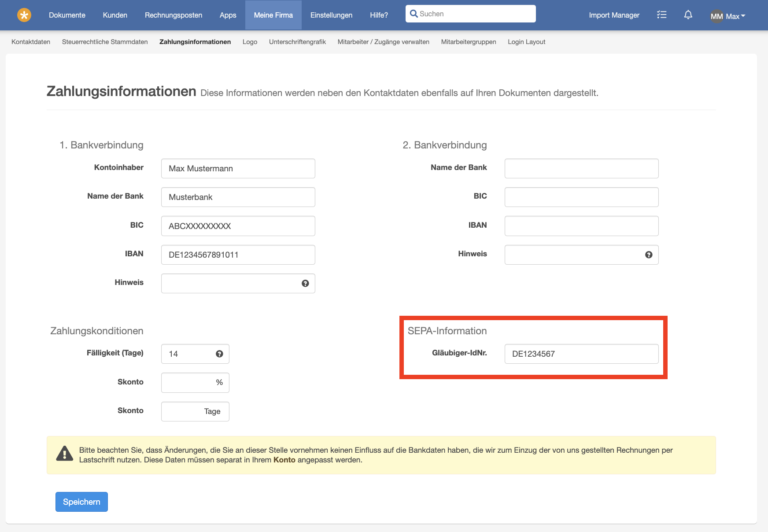This screenshot has width=768, height=532.
Task: Click the orange asterisk home logo
Action: tap(24, 15)
